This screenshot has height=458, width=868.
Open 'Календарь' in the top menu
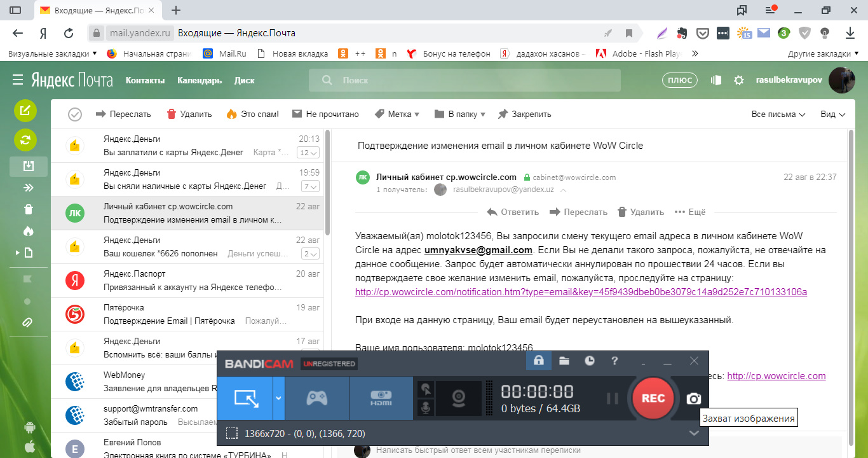[x=200, y=81]
